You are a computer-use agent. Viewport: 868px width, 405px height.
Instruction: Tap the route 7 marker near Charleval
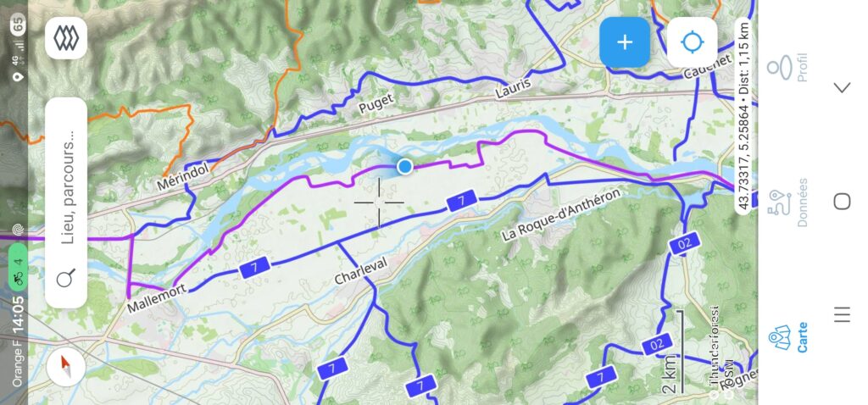tap(254, 267)
